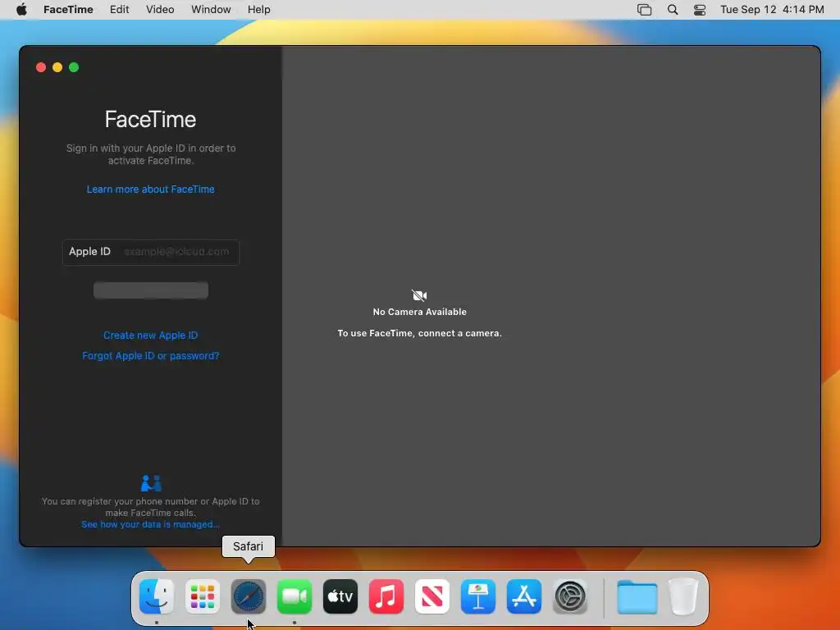This screenshot has height=630, width=840.
Task: Open the FaceTime app menu
Action: 69,10
